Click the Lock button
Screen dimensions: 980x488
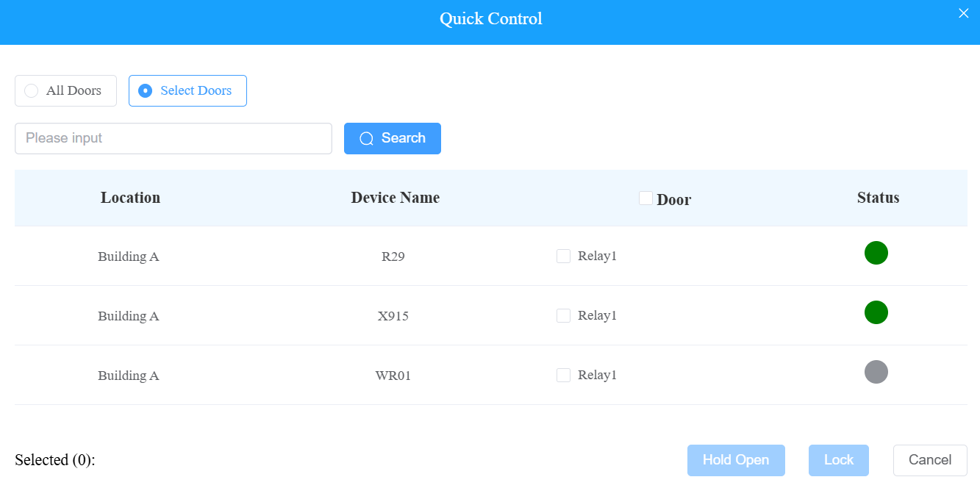(x=839, y=460)
